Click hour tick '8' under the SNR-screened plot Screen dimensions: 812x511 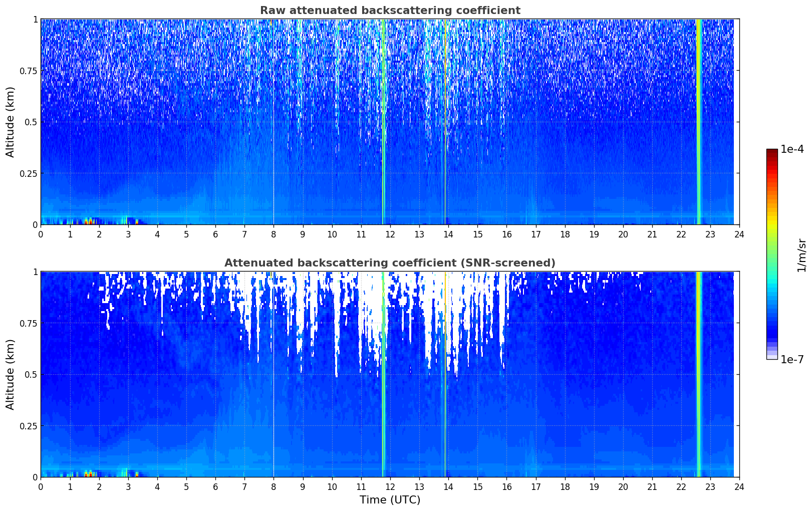pyautogui.click(x=274, y=486)
